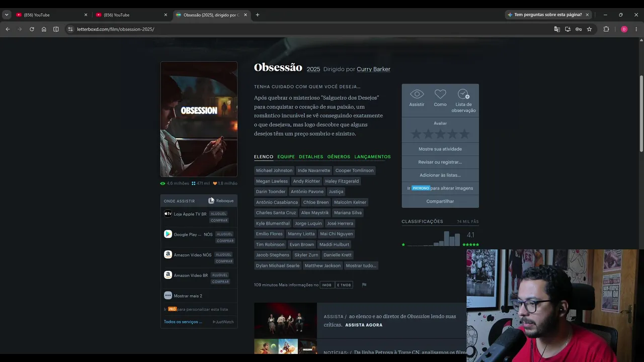Add Obsessão to the watchlist via the clock icon
Screen dimensions: 644x362
[x=463, y=94]
